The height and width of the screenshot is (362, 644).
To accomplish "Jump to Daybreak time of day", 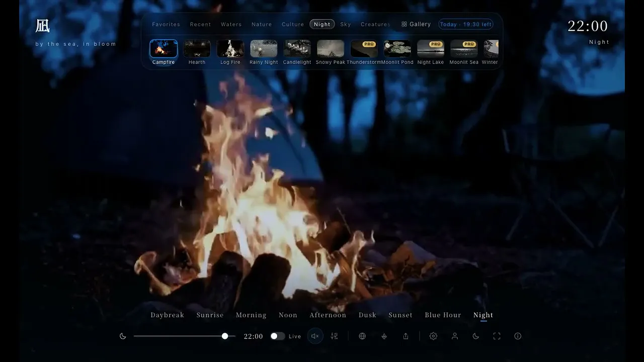I will (168, 315).
